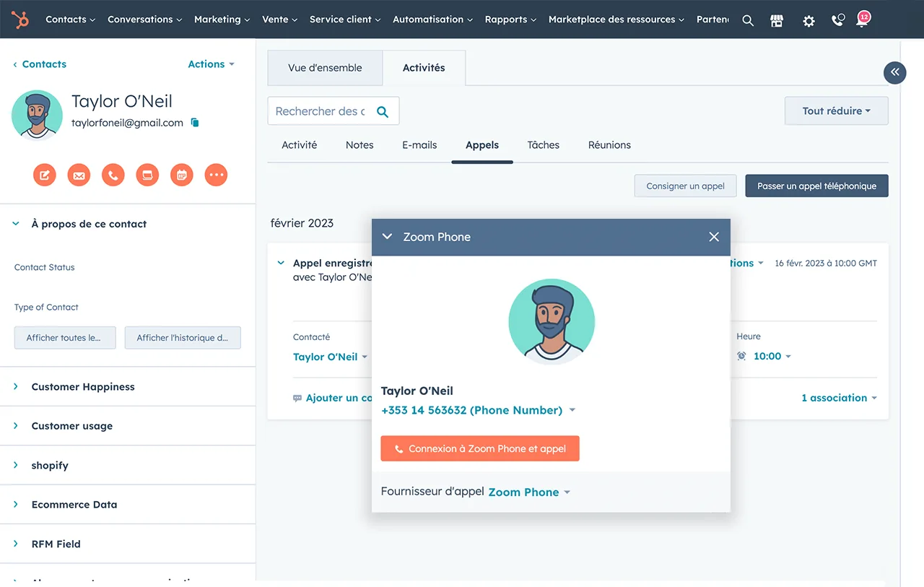Collapse the À propos de ce contact section
924x587 pixels.
(16, 224)
